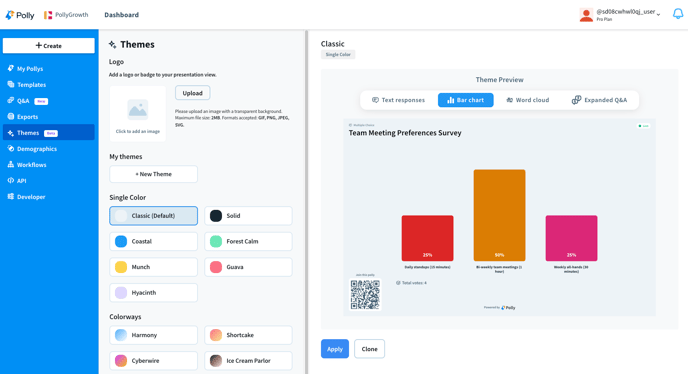The width and height of the screenshot is (688, 374).
Task: Open Workflows in the sidebar
Action: (49, 165)
